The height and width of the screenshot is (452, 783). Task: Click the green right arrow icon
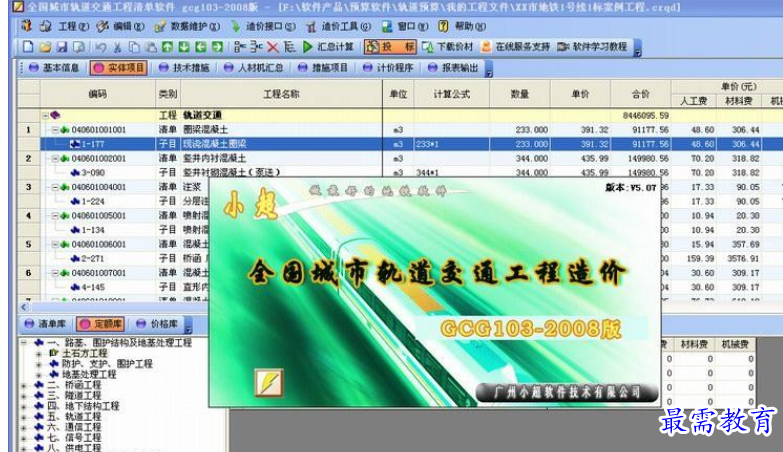tap(217, 47)
